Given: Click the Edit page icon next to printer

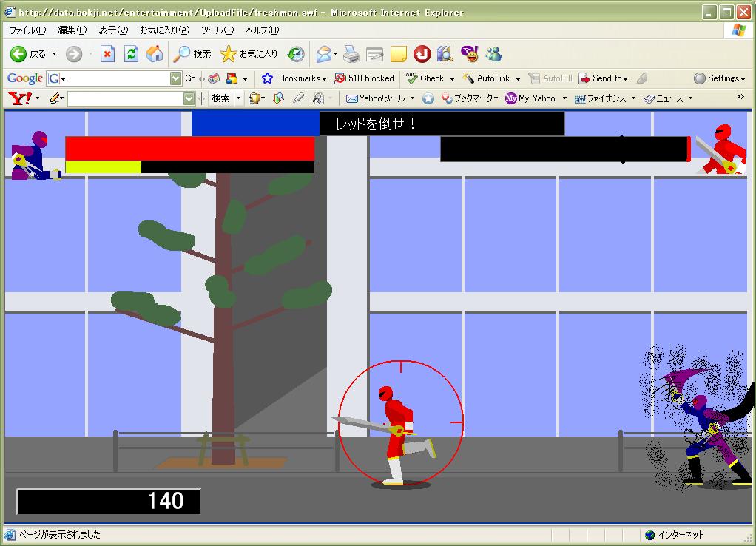Looking at the screenshot, I should [374, 54].
